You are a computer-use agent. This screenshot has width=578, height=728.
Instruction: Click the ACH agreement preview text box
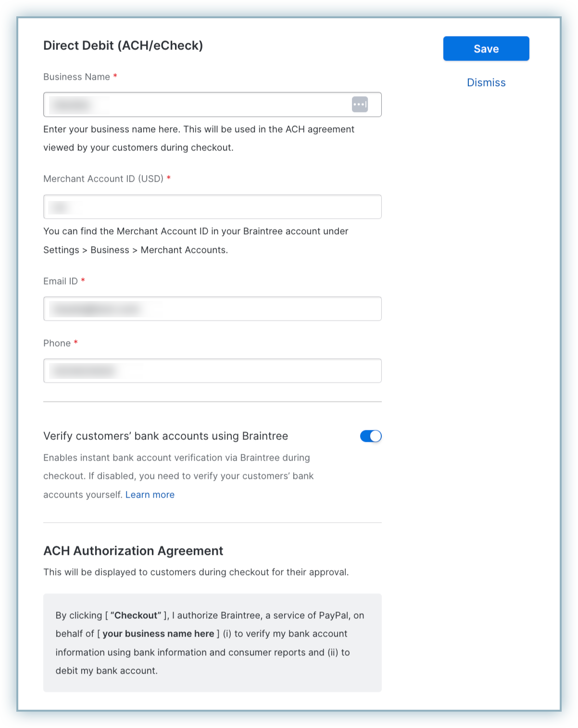coord(212,643)
